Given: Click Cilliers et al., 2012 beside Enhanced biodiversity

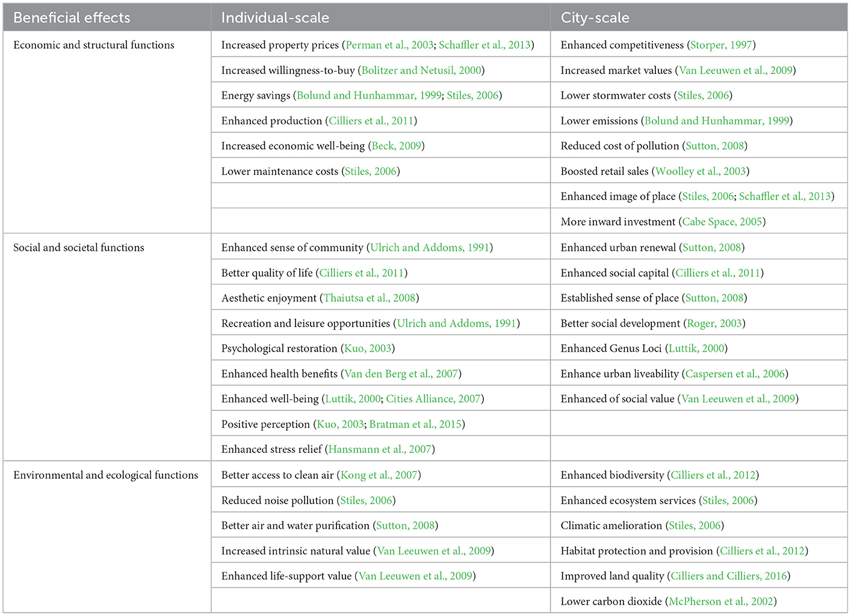Looking at the screenshot, I should (x=713, y=475).
